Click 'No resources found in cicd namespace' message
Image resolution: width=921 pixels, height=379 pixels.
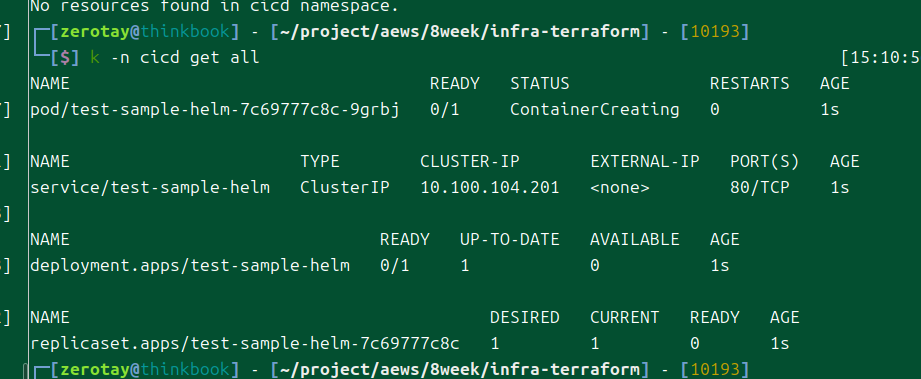click(x=214, y=7)
